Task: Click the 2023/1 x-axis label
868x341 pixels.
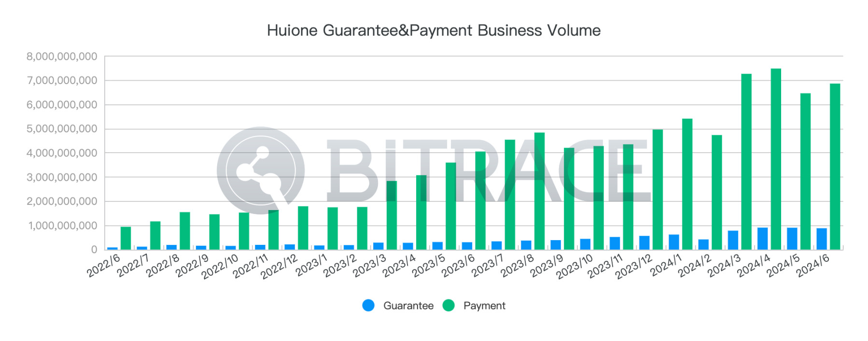Action: tap(311, 265)
